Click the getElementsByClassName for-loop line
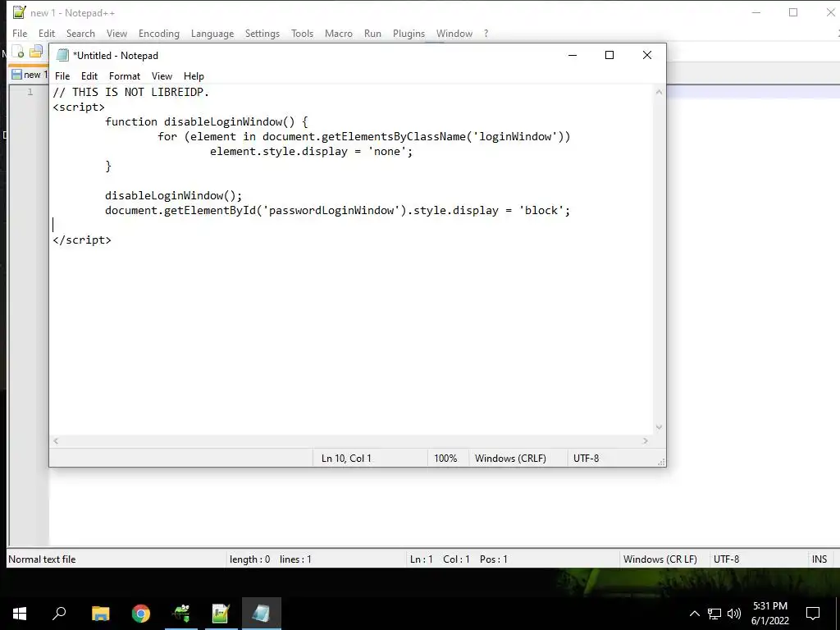 pyautogui.click(x=363, y=137)
